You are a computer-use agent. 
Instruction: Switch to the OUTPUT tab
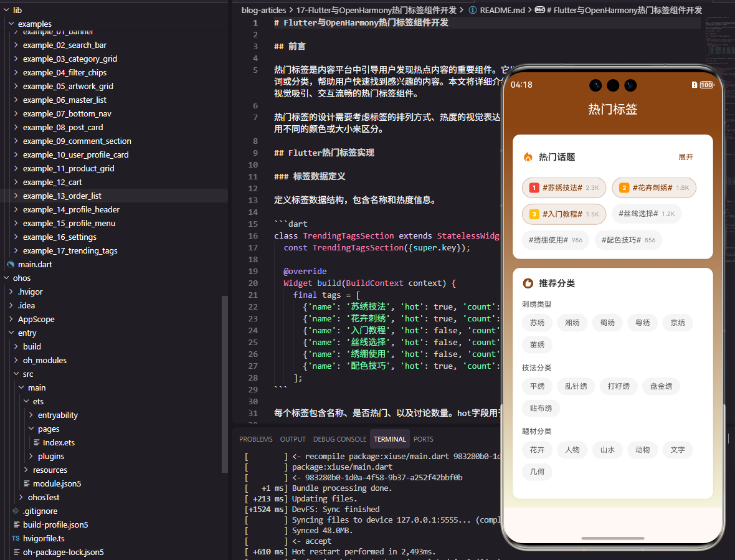click(x=293, y=439)
